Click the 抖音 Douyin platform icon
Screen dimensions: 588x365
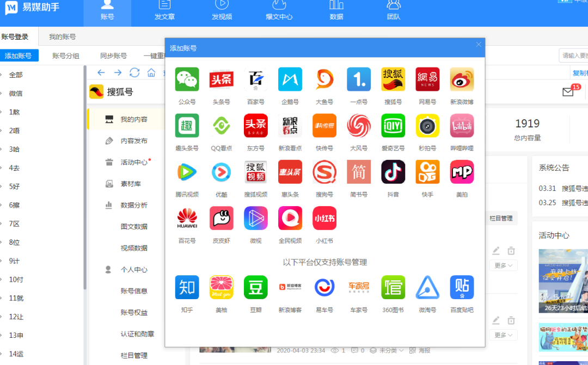(393, 171)
